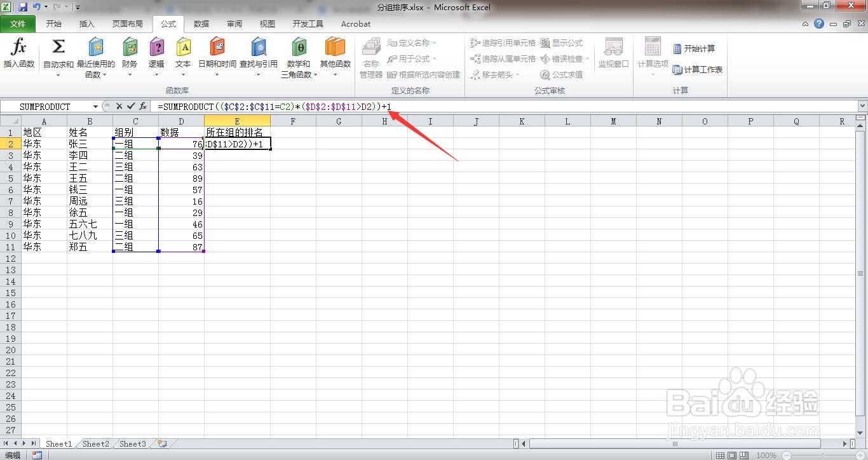Switch to the Acrobat tab
Image resolution: width=868 pixels, height=460 pixels.
356,24
